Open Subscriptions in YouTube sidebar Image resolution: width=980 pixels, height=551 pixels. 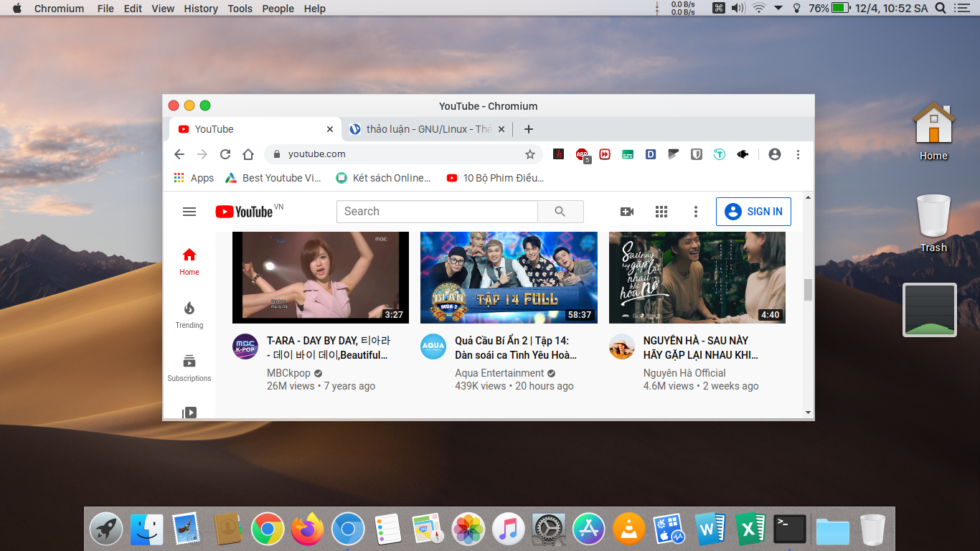[x=189, y=368]
